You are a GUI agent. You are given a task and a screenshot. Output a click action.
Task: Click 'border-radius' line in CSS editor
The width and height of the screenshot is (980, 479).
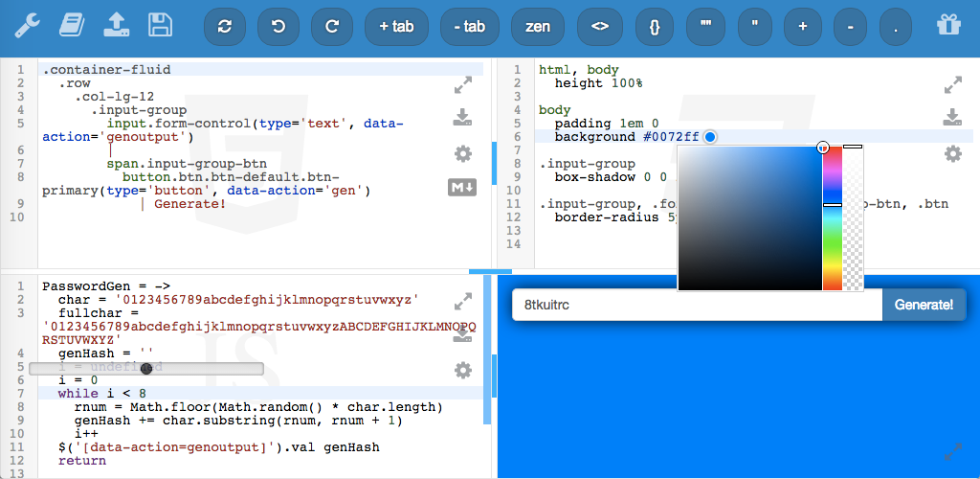point(615,217)
